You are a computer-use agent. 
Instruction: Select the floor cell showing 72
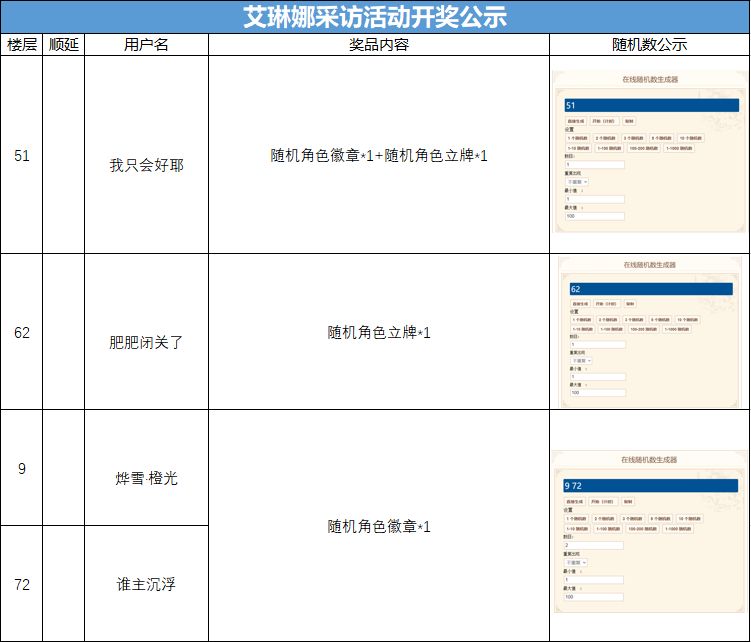pos(22,584)
